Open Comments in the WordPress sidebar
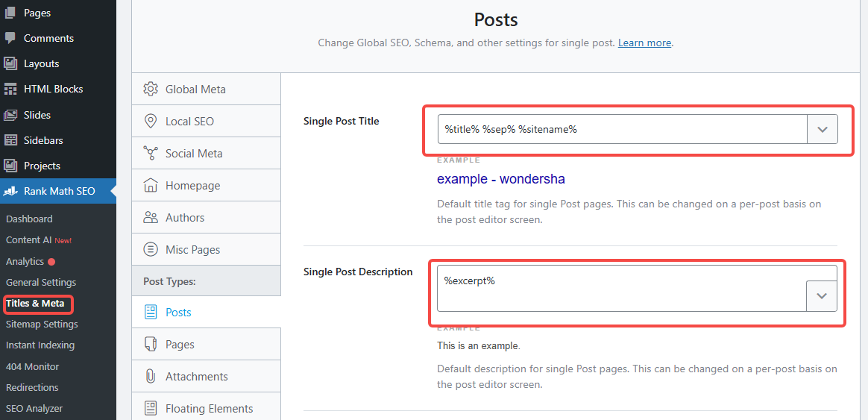 click(48, 38)
